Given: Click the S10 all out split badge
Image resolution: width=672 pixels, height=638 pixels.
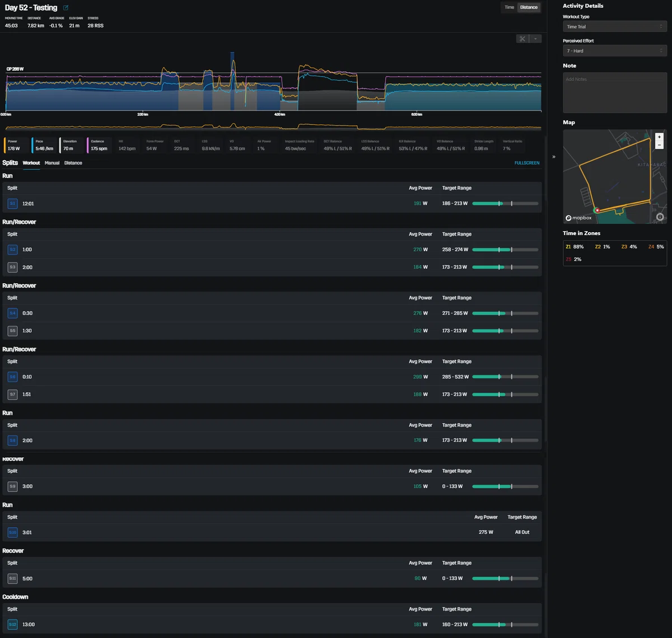Looking at the screenshot, I should point(12,532).
